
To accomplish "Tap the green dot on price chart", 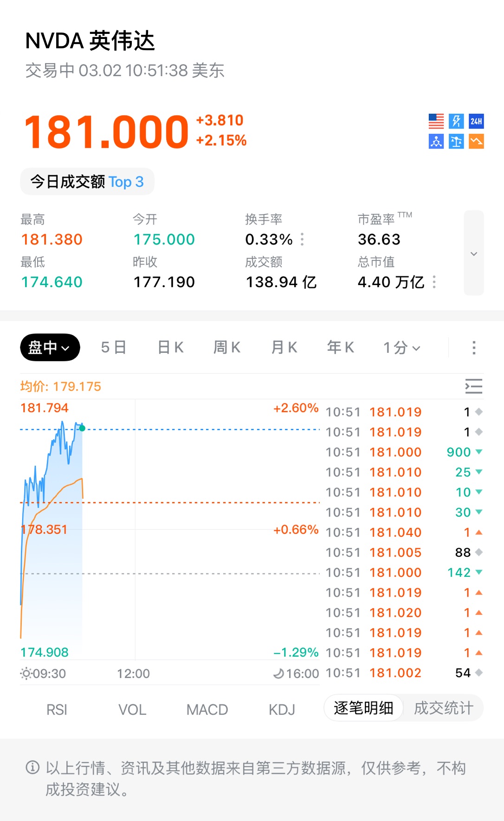I will [82, 428].
